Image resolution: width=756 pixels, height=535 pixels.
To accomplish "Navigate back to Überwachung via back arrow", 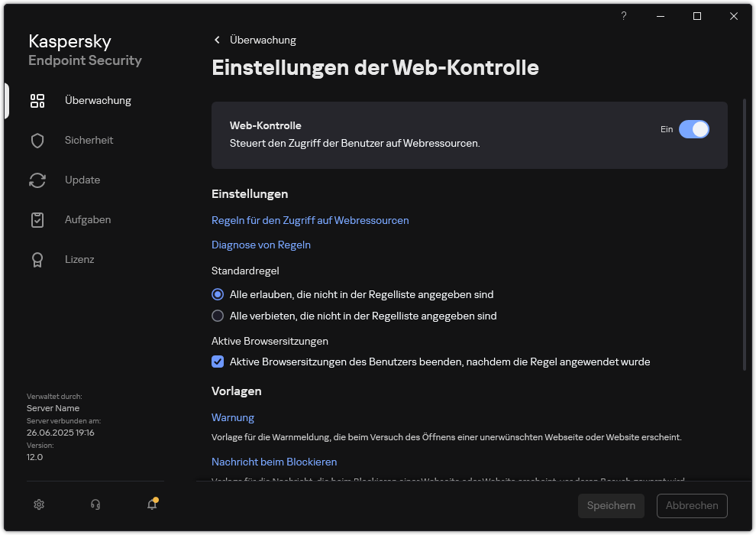I will click(217, 40).
